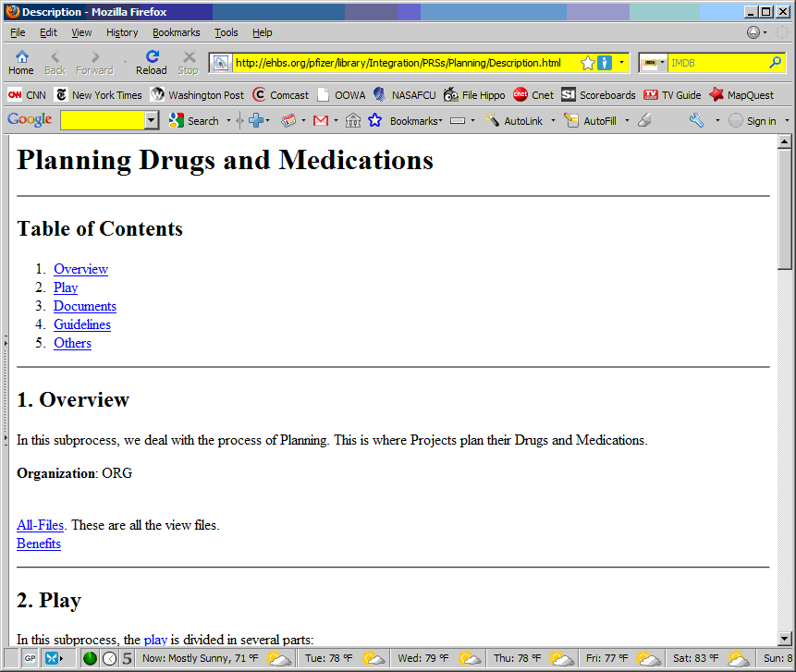Follow the Others table of contents link
Image resolution: width=796 pixels, height=672 pixels.
point(73,343)
